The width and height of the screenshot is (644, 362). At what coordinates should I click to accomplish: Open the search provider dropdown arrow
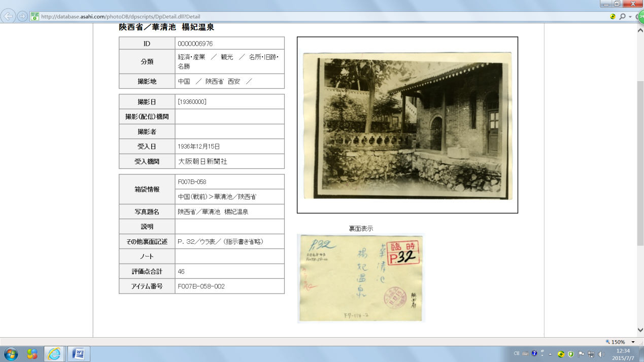click(x=630, y=17)
